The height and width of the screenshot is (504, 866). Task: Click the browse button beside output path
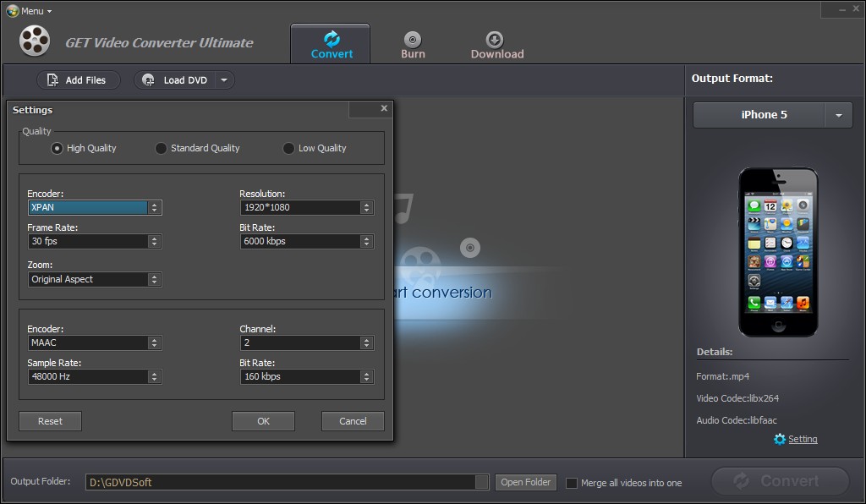click(x=481, y=483)
